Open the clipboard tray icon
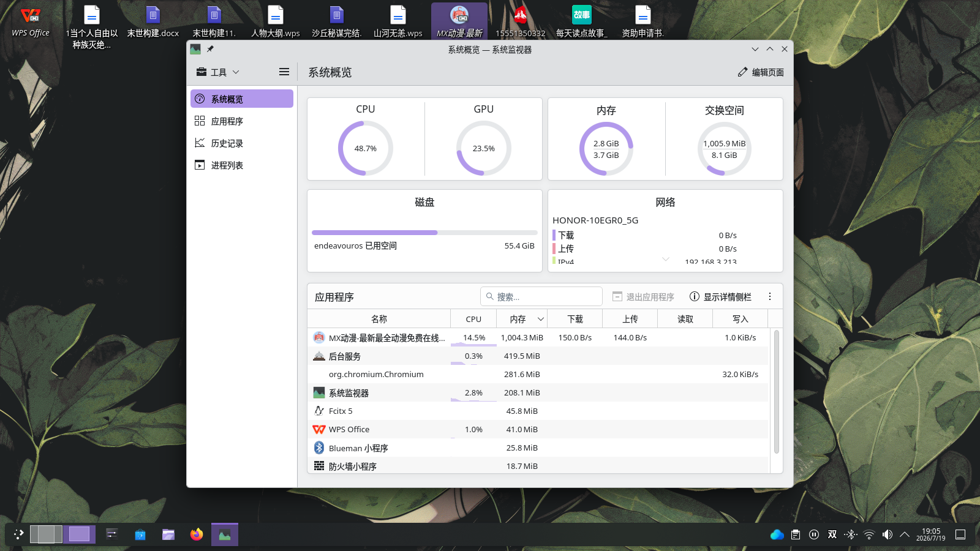 coord(796,534)
